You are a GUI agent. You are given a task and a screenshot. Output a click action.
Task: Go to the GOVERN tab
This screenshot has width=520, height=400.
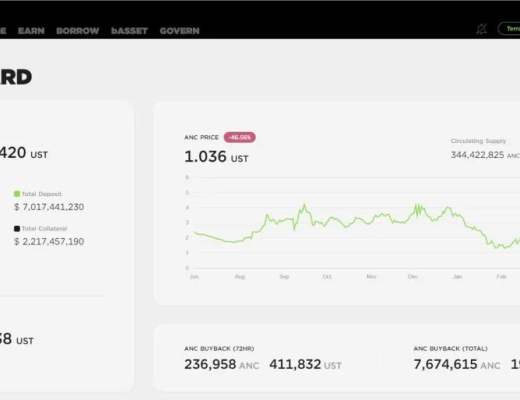pos(180,31)
